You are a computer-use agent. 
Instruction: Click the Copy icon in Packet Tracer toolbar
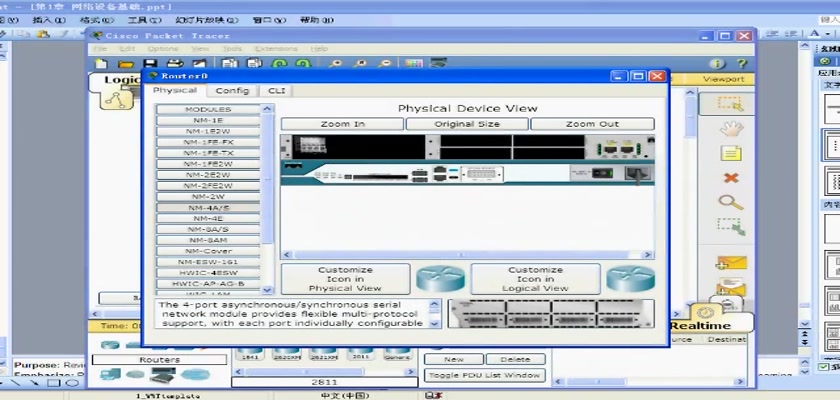230,63
